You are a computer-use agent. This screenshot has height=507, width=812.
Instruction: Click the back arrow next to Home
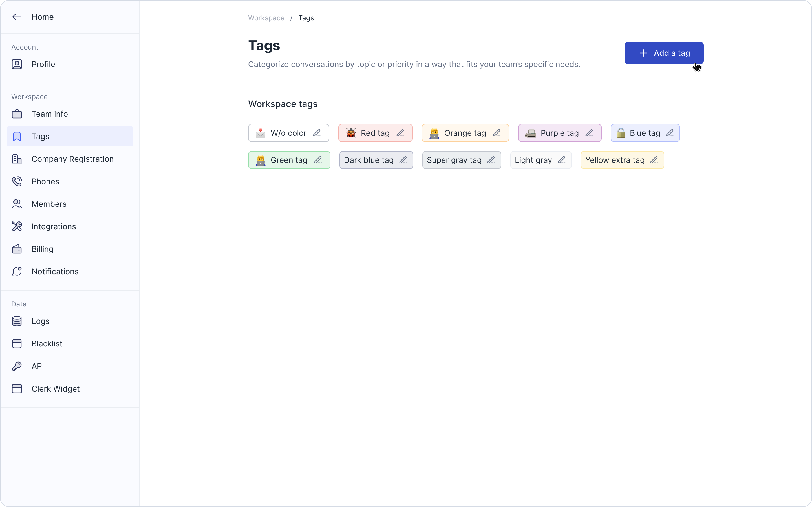(x=17, y=17)
